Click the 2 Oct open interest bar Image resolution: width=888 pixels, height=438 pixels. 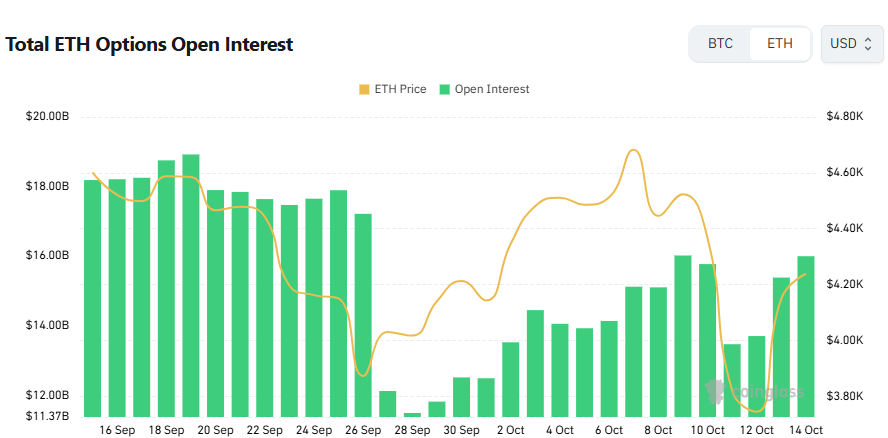point(510,379)
